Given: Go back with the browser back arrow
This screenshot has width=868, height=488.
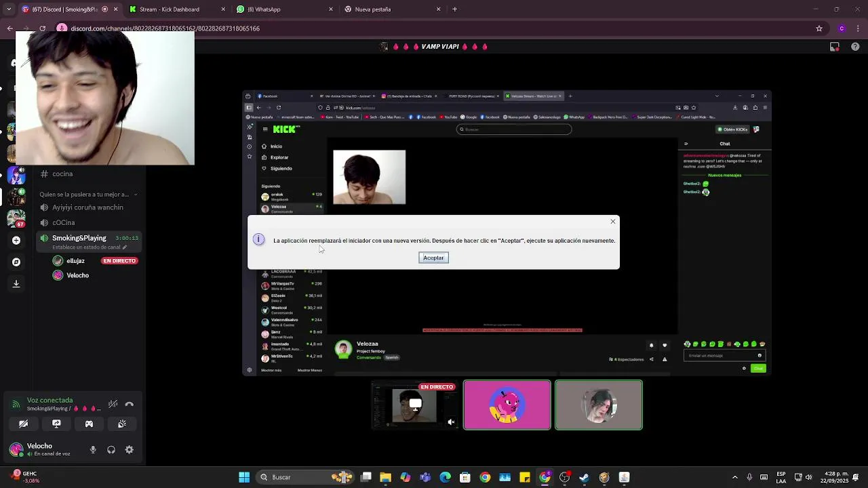Looking at the screenshot, I should click(x=9, y=28).
